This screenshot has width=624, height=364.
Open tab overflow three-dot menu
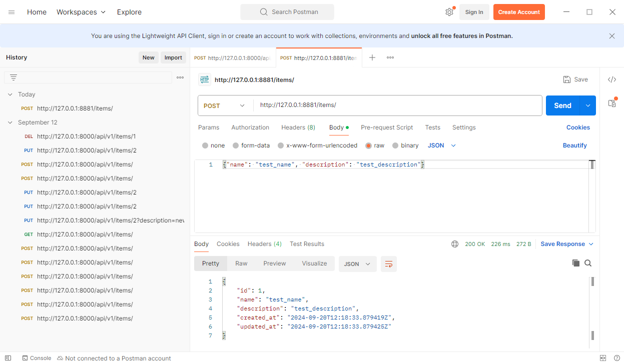point(390,57)
